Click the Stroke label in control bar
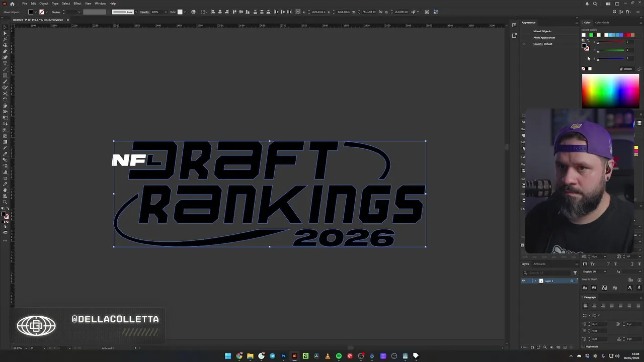This screenshot has width=644, height=362. coord(55,12)
